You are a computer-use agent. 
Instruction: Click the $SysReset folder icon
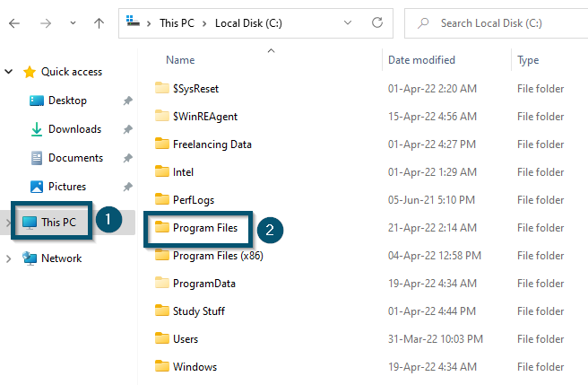(162, 88)
